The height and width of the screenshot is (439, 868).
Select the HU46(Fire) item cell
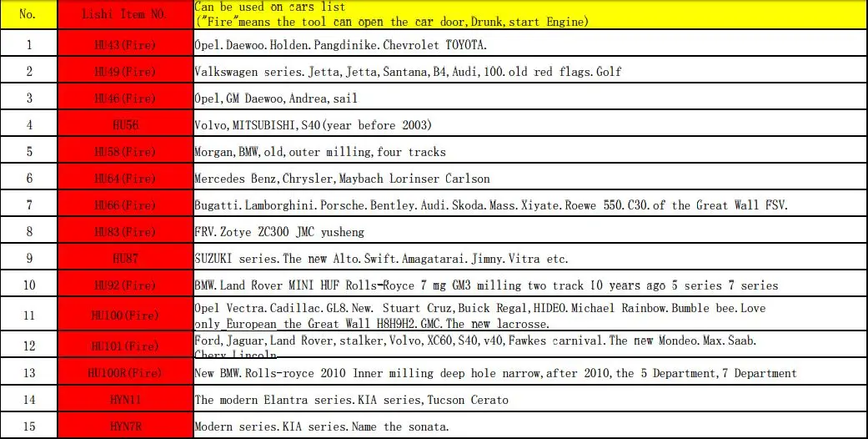coord(125,97)
